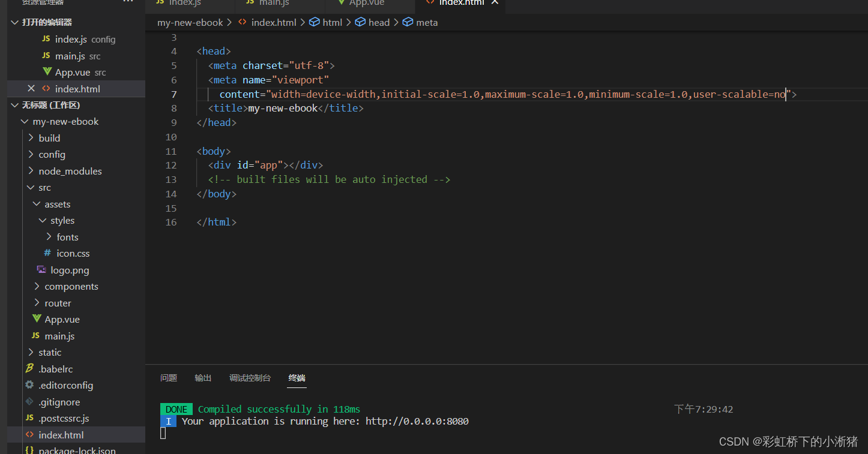The width and height of the screenshot is (868, 454).
Task: Collapse the styles folder
Action: (43, 221)
